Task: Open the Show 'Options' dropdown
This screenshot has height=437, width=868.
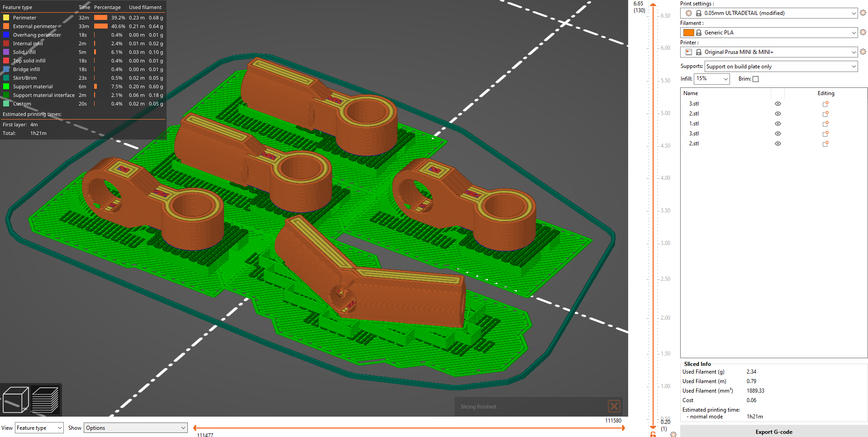Action: [136, 428]
